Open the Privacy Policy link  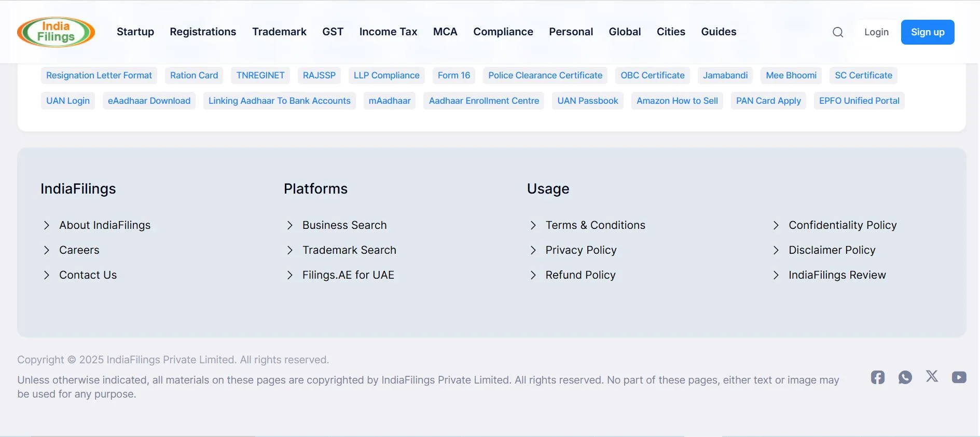click(x=581, y=250)
